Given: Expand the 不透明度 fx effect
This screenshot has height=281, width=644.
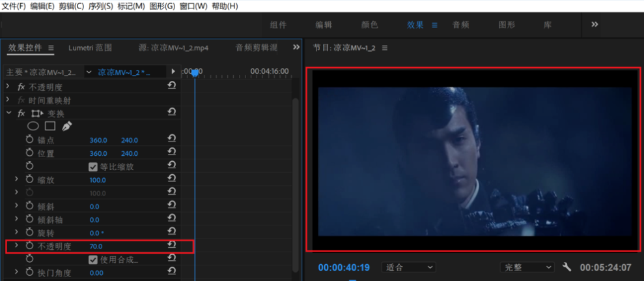Looking at the screenshot, I should click(x=7, y=87).
